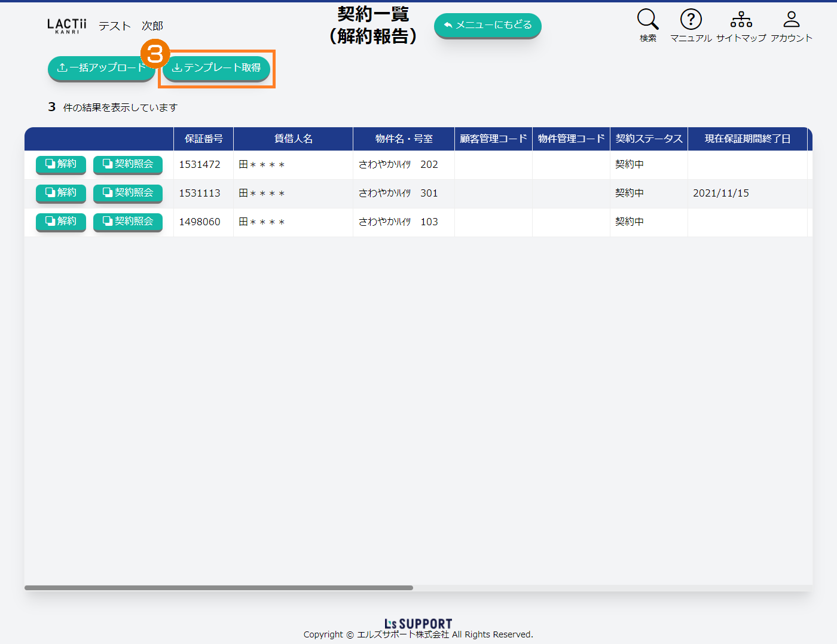The width and height of the screenshot is (837, 644).
Task: Select the 2021/11/15 end date cell
Action: point(721,194)
